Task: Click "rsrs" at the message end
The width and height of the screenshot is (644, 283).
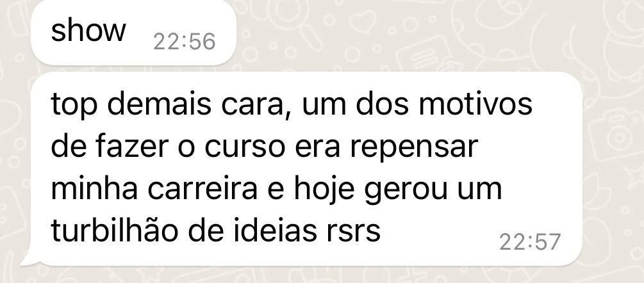Action: click(349, 232)
